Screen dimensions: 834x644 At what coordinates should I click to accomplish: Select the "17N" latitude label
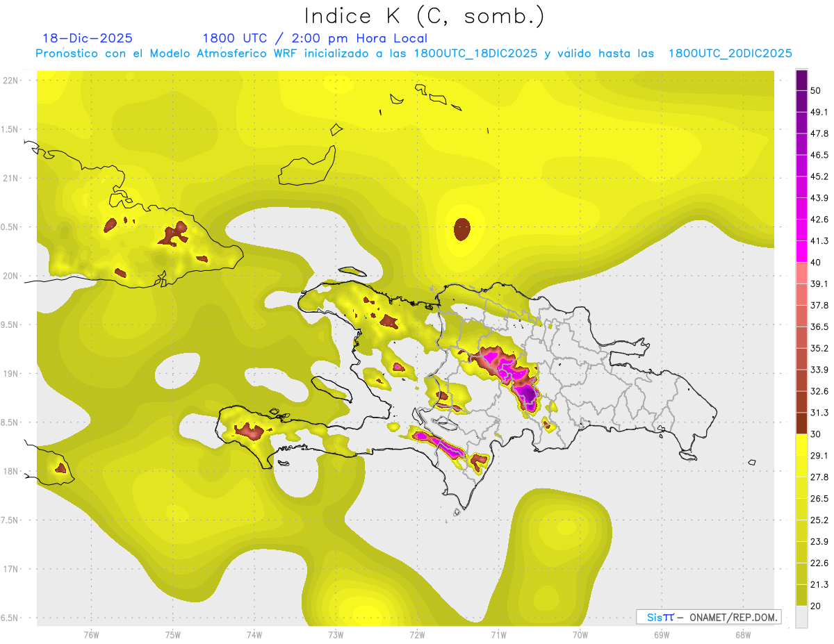(12, 570)
